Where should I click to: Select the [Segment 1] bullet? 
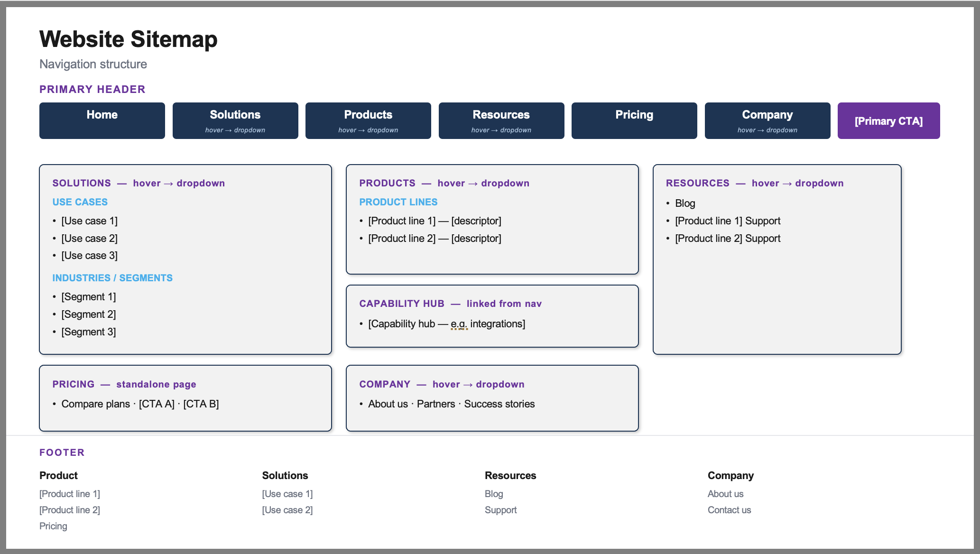tap(89, 296)
